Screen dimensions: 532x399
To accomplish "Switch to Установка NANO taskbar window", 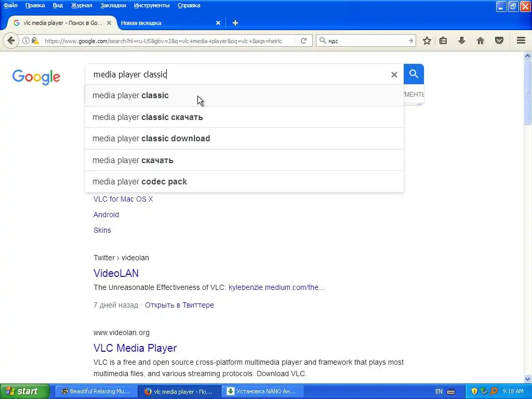I will pos(262,392).
